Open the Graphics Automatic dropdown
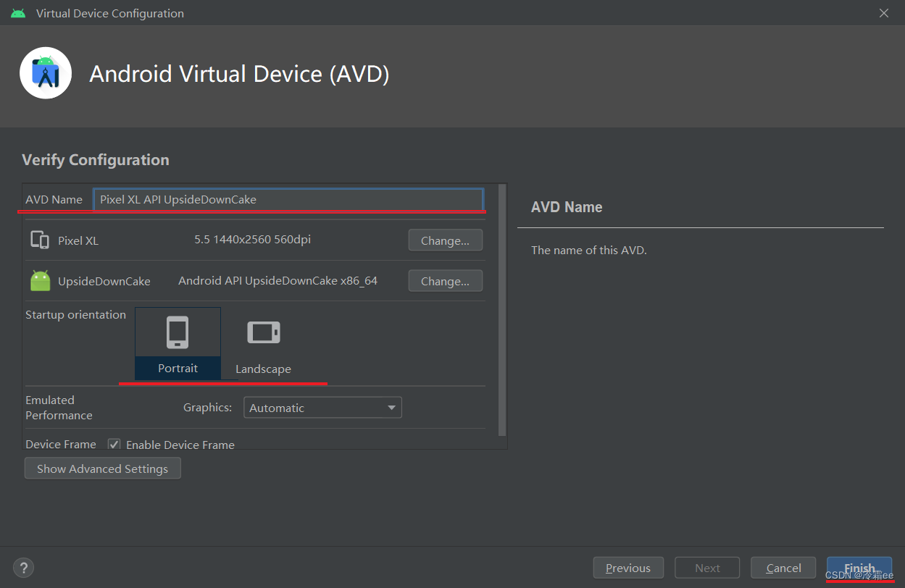This screenshot has height=588, width=905. coord(322,407)
